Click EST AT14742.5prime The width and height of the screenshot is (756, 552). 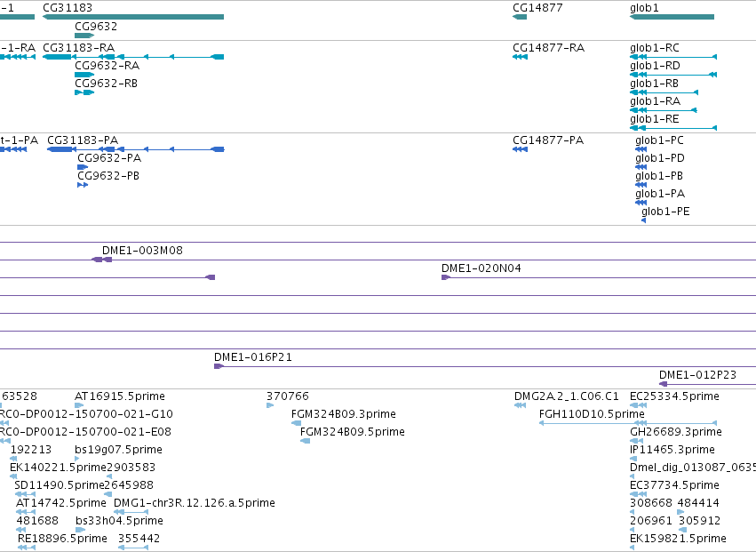coord(61,503)
